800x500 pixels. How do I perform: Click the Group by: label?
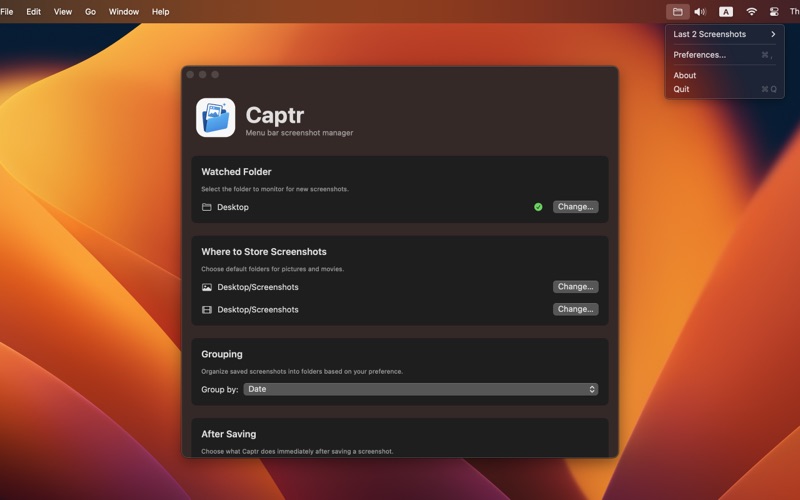point(219,389)
